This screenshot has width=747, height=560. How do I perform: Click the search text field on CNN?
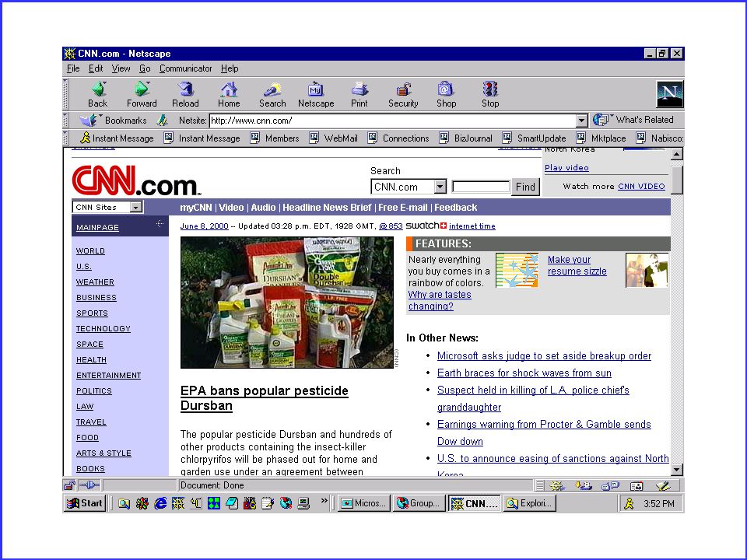point(481,187)
